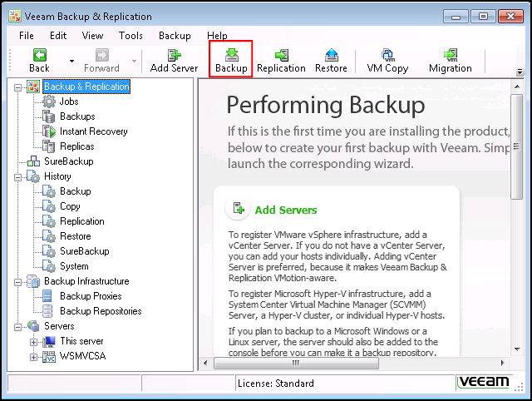
Task: Click the License: Standard status text
Action: [x=275, y=384]
